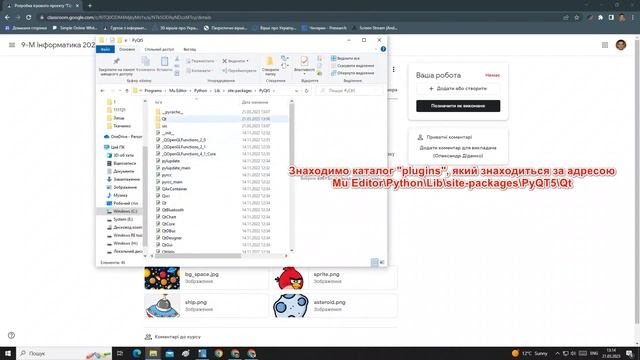Open Delete dropdown arrow in ribbon
The width and height of the screenshot is (640, 360).
tap(247, 61)
